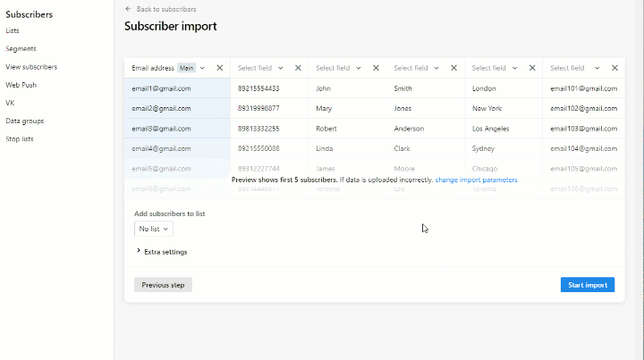Screen dimensions: 644x360
Task: Remove the Email address column with X
Action: point(220,68)
